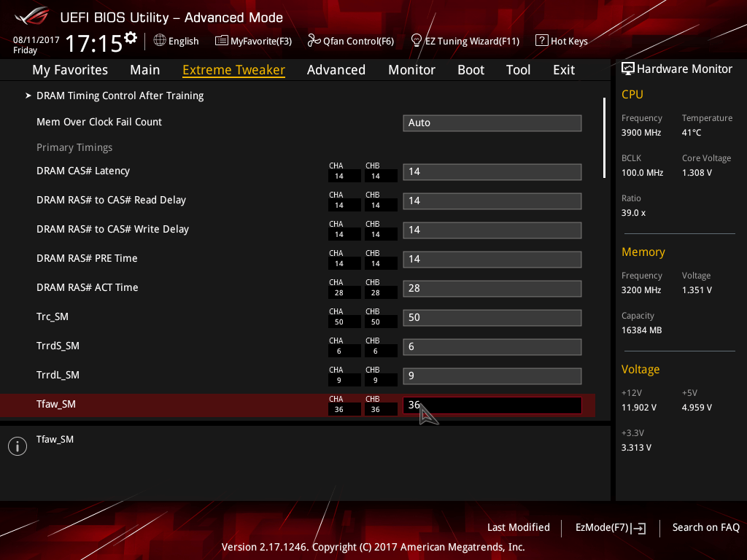Image resolution: width=747 pixels, height=560 pixels.
Task: Click +3.3V 3.313 V reading
Action: coord(636,448)
